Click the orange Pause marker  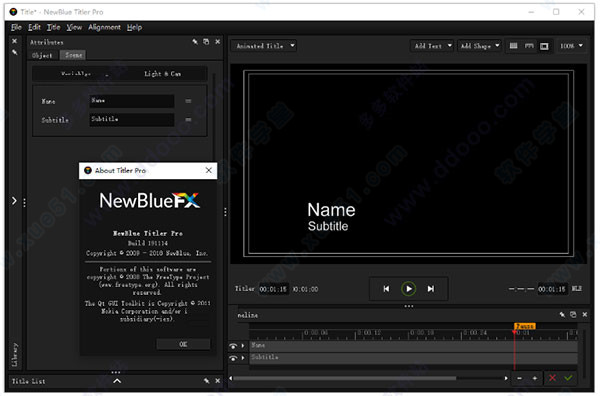(525, 326)
